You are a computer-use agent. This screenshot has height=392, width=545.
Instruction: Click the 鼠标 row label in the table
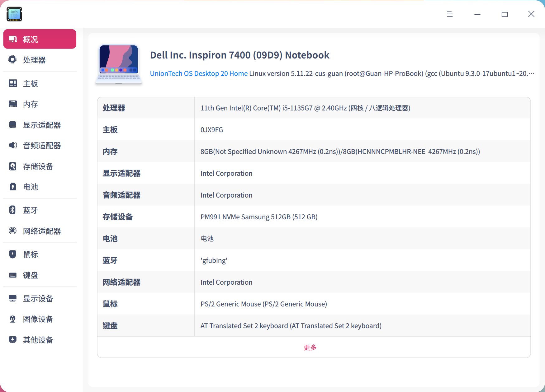click(x=110, y=304)
